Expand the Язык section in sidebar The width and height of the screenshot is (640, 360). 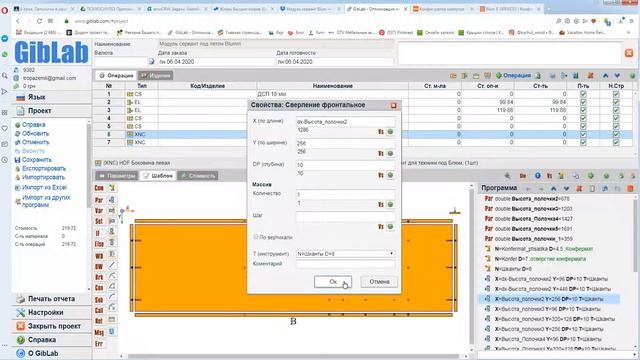pos(51,97)
